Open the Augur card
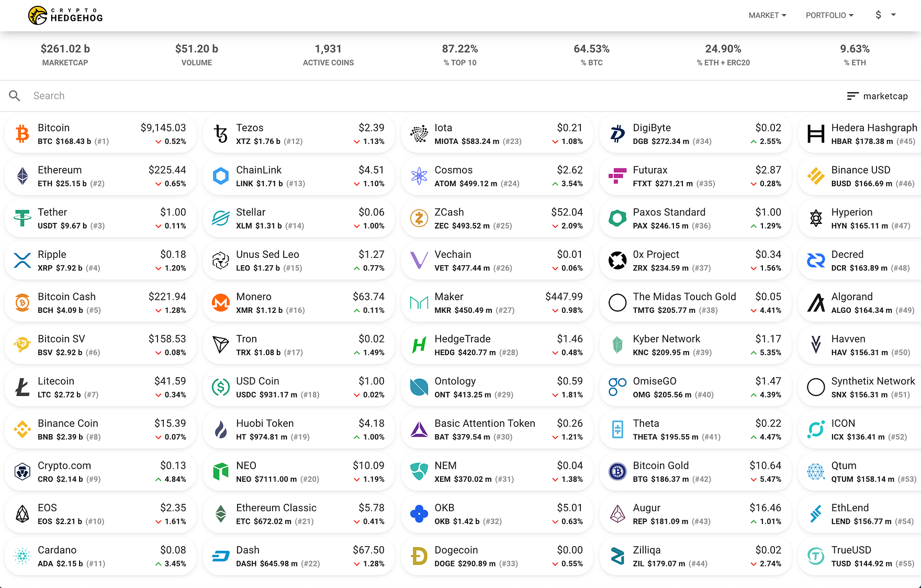This screenshot has height=588, width=921. (695, 514)
